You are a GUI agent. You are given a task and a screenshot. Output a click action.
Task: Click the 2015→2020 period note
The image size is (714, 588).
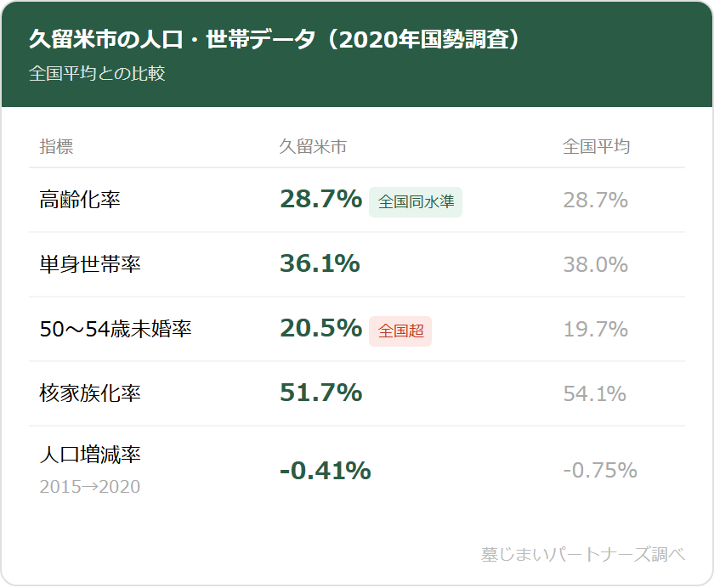90,487
